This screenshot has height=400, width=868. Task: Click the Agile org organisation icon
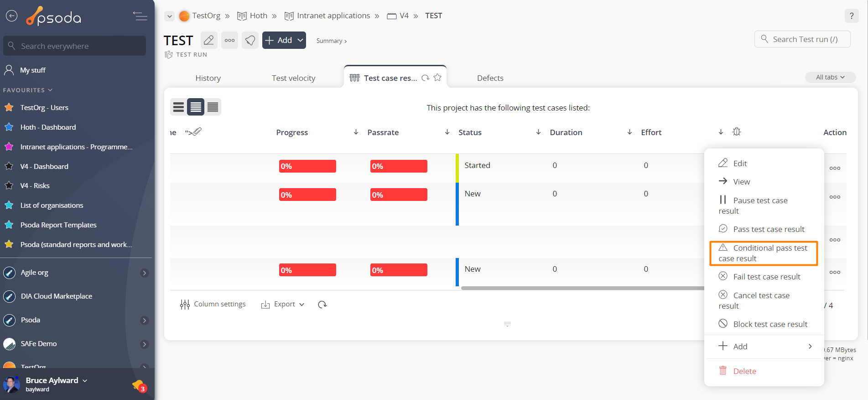coord(10,273)
